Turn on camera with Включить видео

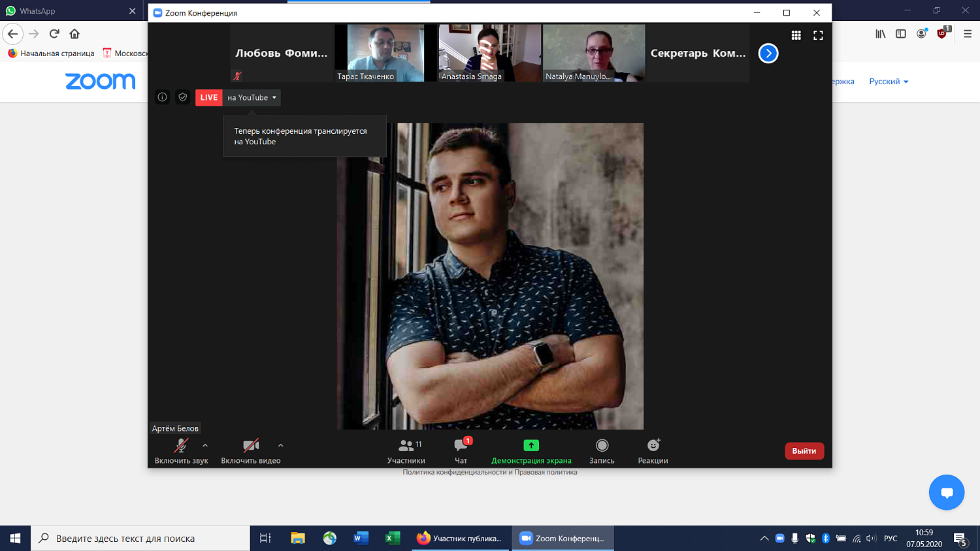251,451
